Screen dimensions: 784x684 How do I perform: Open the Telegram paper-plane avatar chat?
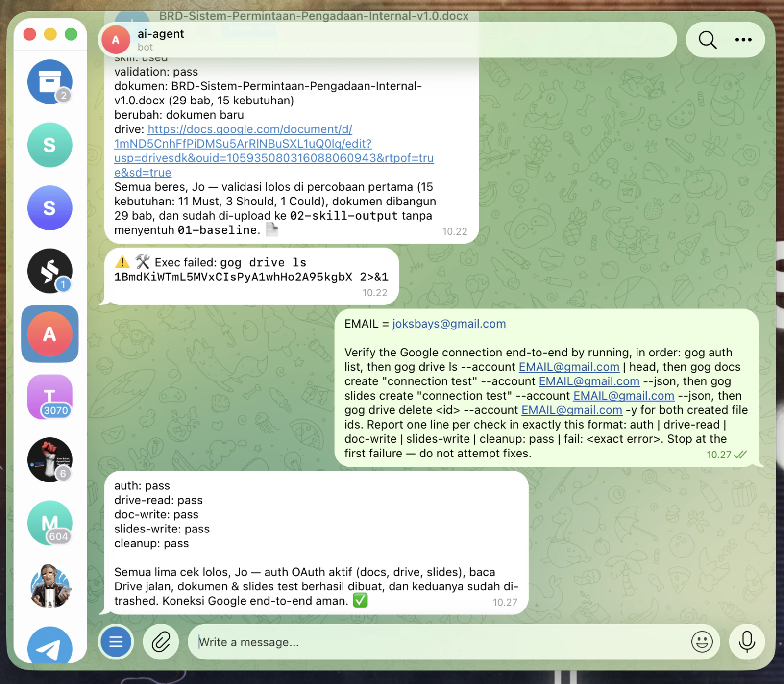49,646
